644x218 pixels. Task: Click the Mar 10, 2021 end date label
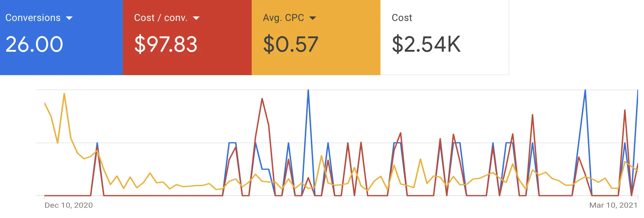pyautogui.click(x=613, y=205)
